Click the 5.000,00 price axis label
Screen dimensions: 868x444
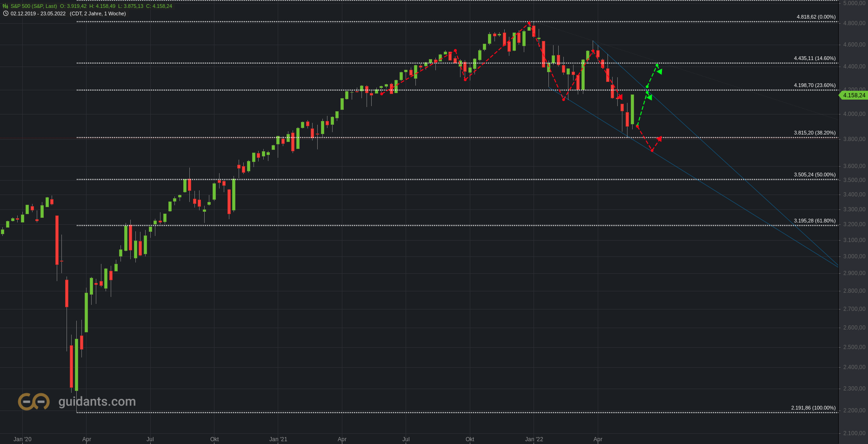(854, 3)
